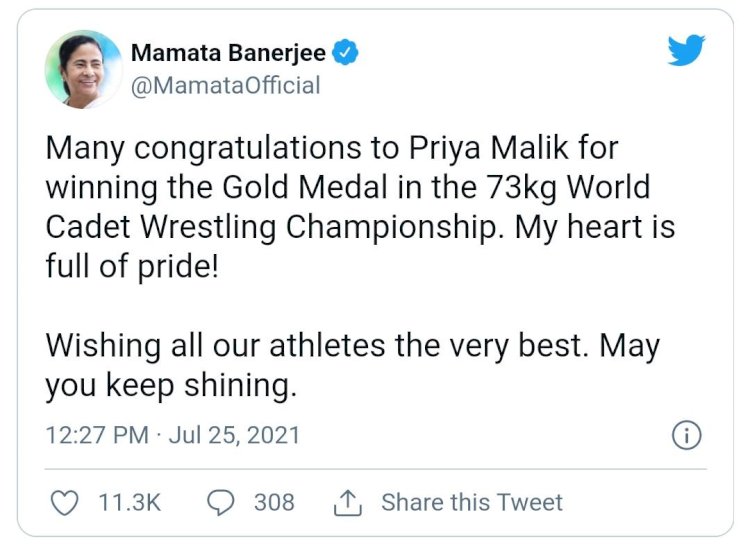The height and width of the screenshot is (560, 750).
Task: Click the Jul 25, 2021 date
Action: pyautogui.click(x=234, y=436)
